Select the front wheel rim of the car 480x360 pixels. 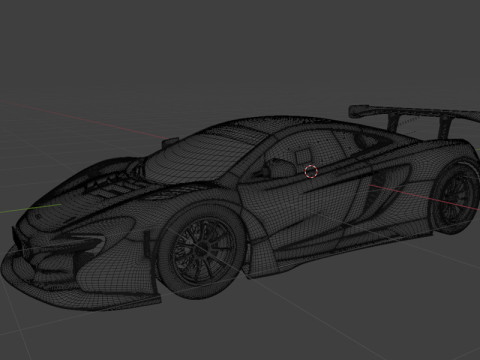click(203, 252)
